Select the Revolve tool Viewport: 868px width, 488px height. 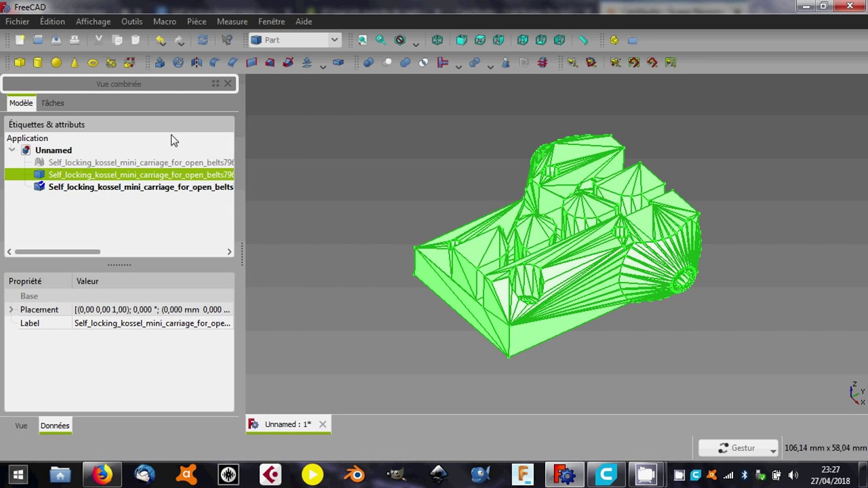(x=178, y=62)
